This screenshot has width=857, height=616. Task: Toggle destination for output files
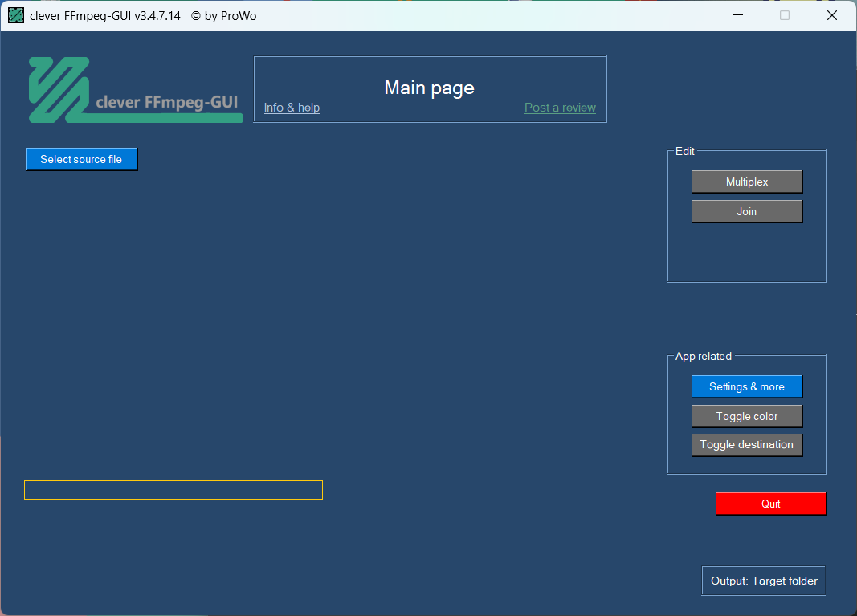click(x=747, y=445)
